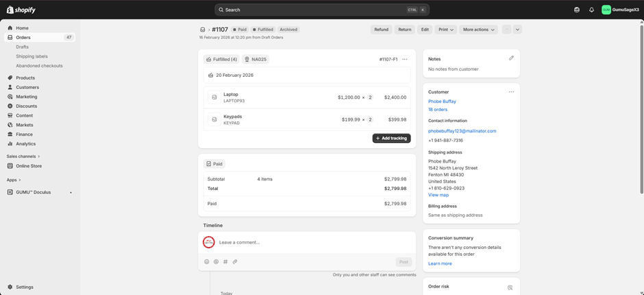This screenshot has width=644, height=295.
Task: Select Abandoned checkouts in sidebar
Action: tap(39, 66)
